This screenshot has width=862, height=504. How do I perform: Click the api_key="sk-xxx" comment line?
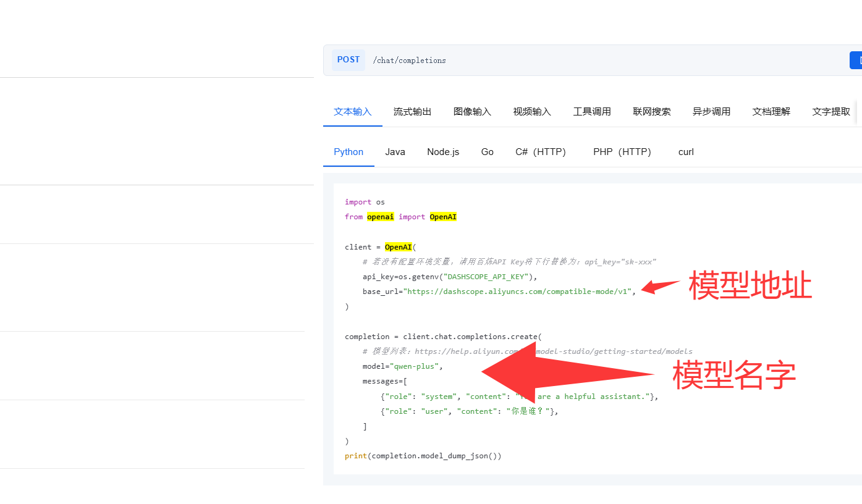tap(509, 262)
